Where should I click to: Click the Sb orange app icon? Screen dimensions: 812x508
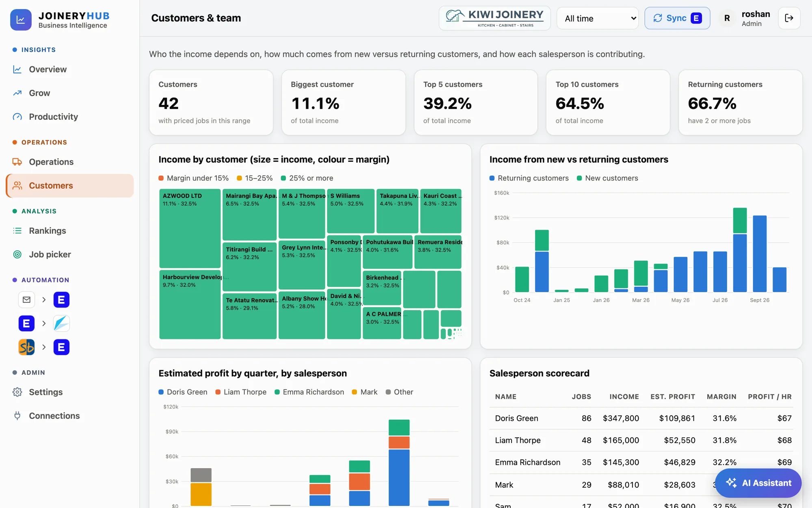26,347
